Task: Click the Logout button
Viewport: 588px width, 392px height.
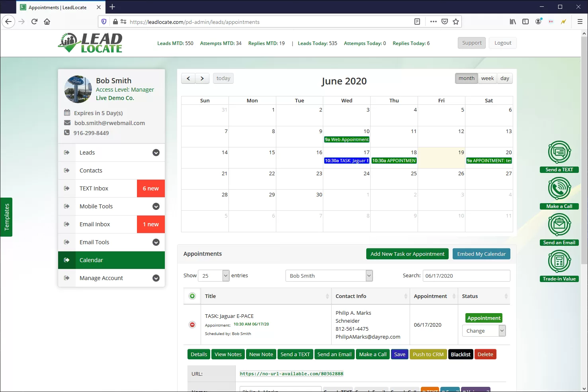Action: (503, 43)
